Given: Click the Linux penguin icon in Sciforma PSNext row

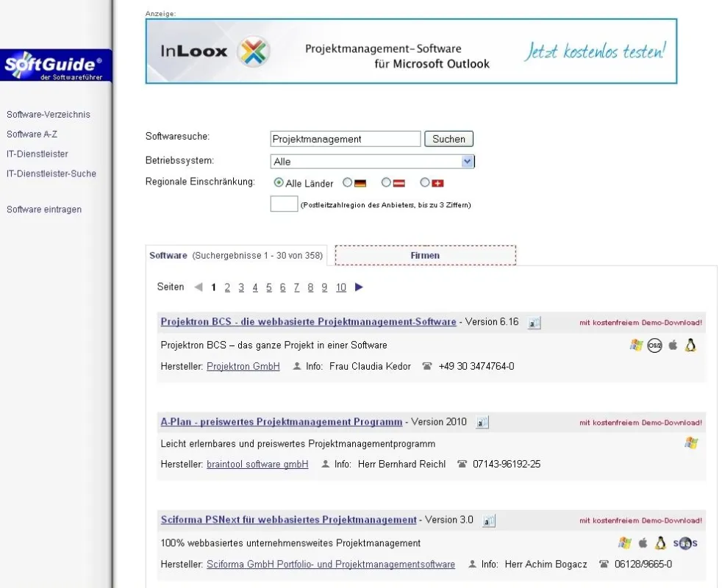Looking at the screenshot, I should [x=660, y=543].
